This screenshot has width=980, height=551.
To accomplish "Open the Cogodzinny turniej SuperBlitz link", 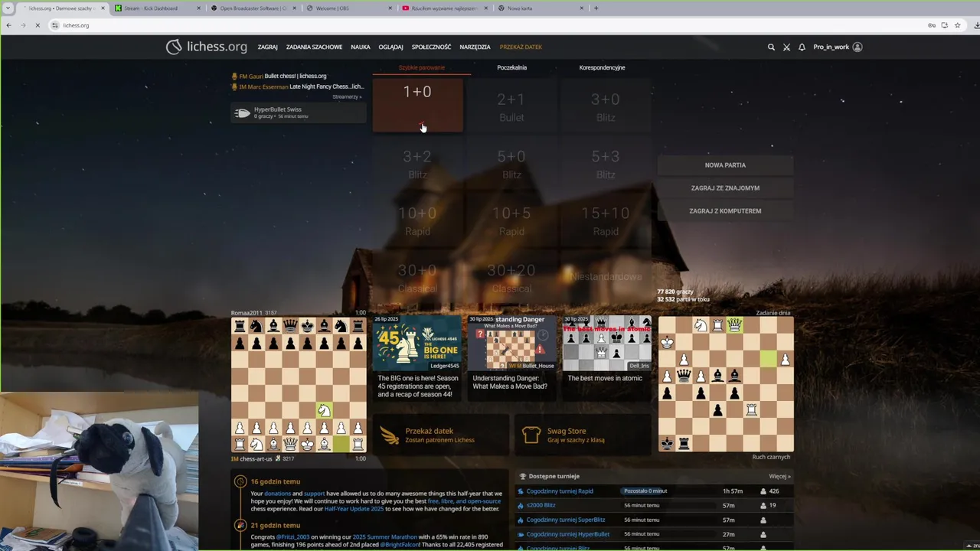I will point(565,520).
